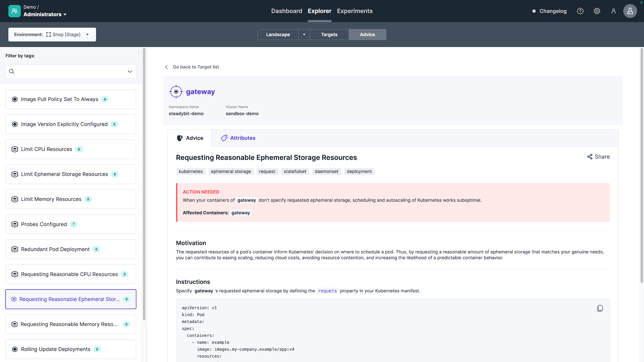Open the Experiments menu item
Image resolution: width=644 pixels, height=362 pixels.
(354, 11)
